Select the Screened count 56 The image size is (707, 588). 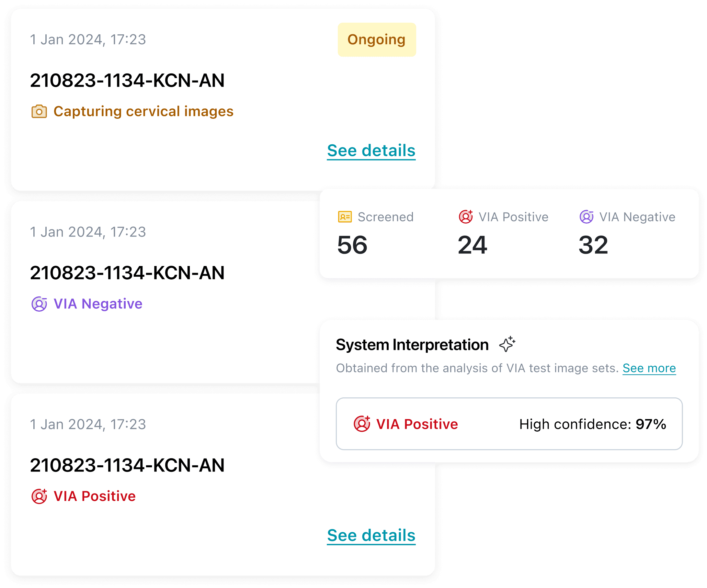click(x=352, y=245)
